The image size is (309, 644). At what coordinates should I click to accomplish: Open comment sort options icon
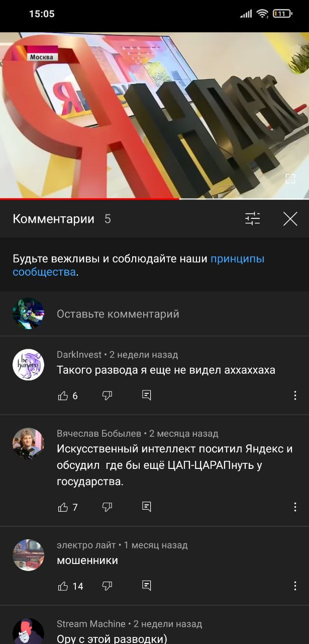tap(252, 219)
